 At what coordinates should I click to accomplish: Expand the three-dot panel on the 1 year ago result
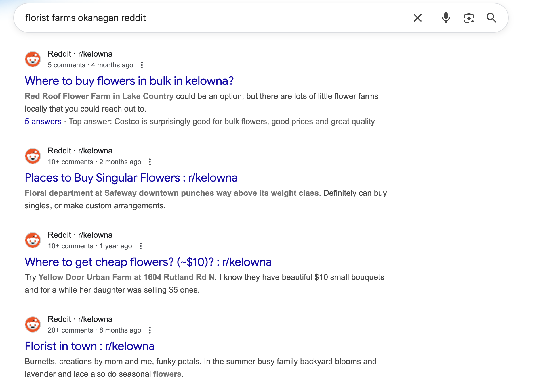pos(141,246)
